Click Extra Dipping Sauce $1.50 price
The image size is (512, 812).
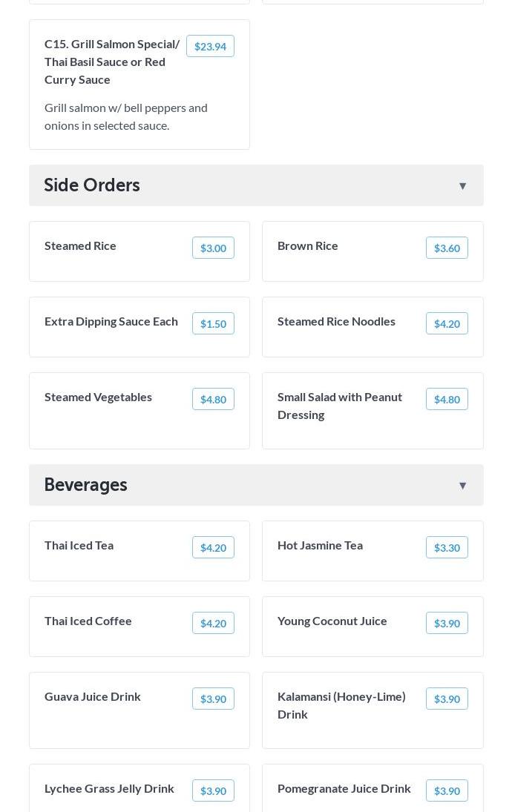pos(213,324)
